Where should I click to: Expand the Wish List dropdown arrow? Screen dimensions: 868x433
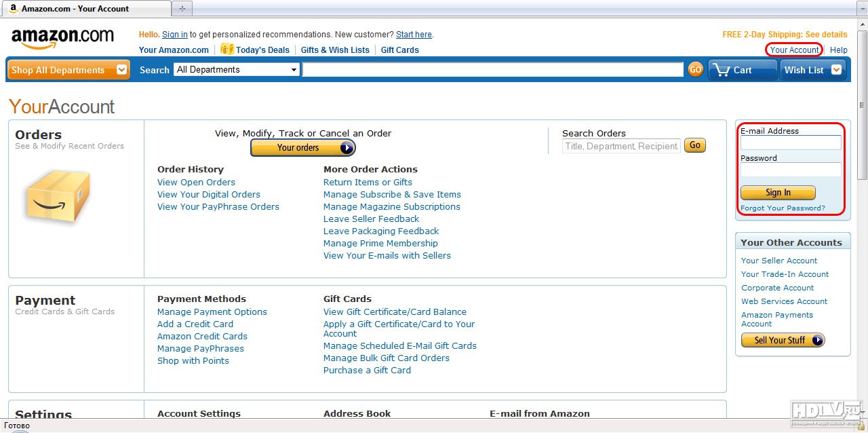pyautogui.click(x=836, y=69)
